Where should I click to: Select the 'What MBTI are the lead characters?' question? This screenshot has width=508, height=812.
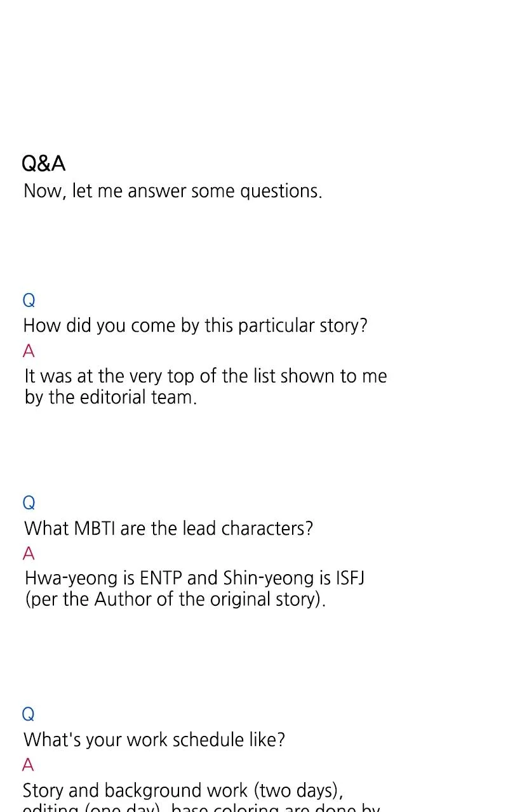168,528
